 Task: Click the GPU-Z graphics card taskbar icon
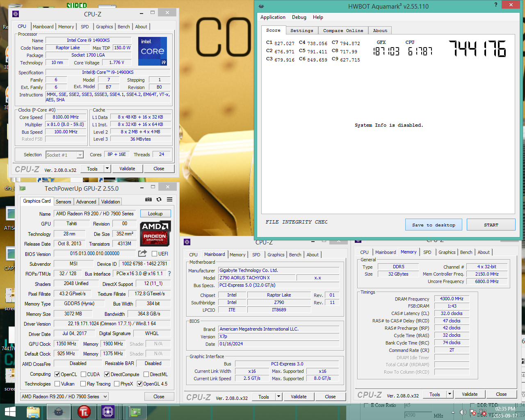pyautogui.click(x=135, y=412)
